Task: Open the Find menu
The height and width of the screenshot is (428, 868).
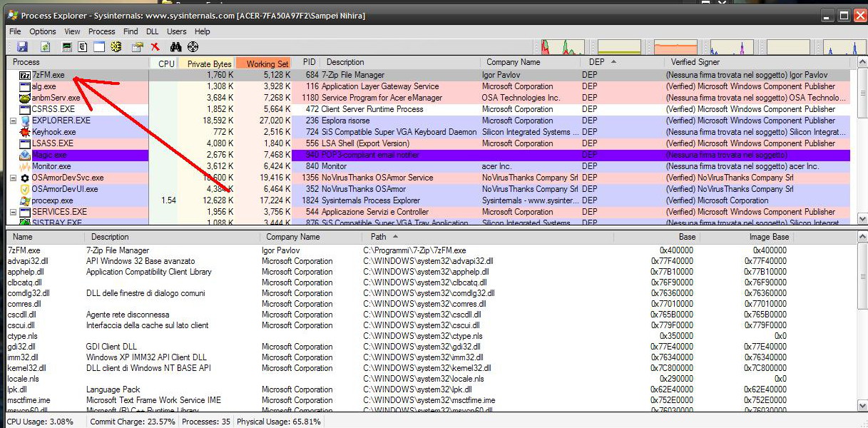Action: click(131, 31)
